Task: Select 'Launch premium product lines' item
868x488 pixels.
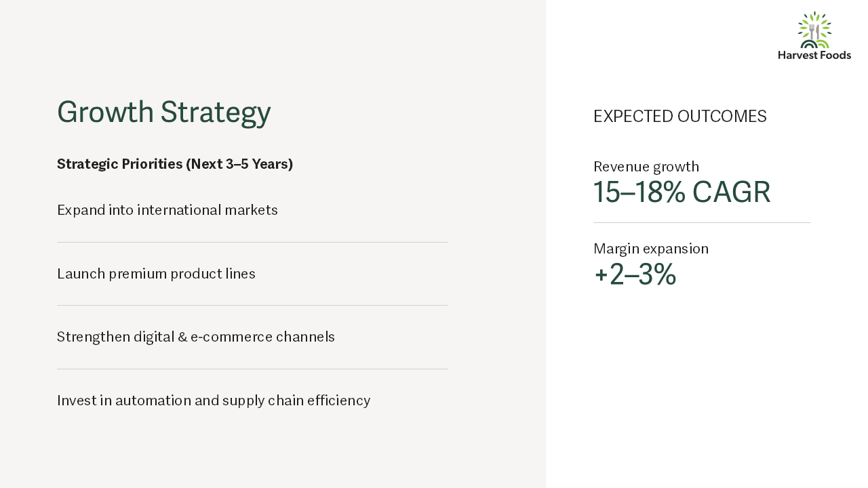Action: tap(156, 274)
